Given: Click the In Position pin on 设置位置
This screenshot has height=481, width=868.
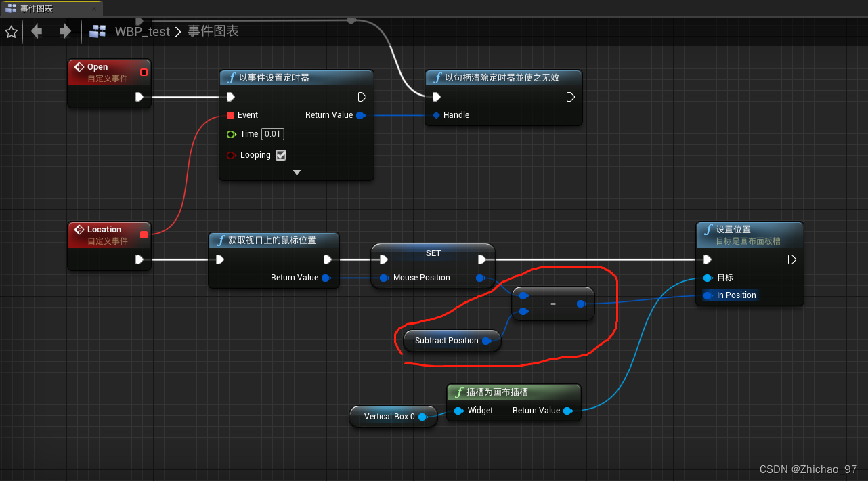Looking at the screenshot, I should (x=706, y=295).
